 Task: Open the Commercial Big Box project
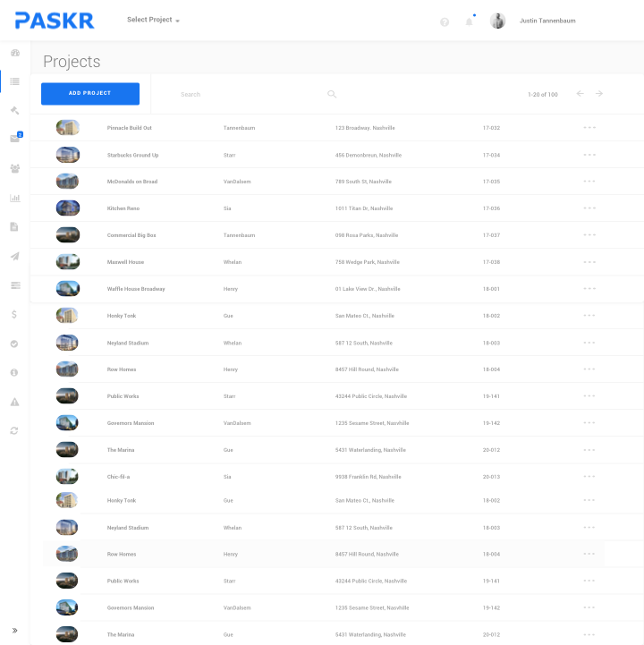[x=131, y=235]
